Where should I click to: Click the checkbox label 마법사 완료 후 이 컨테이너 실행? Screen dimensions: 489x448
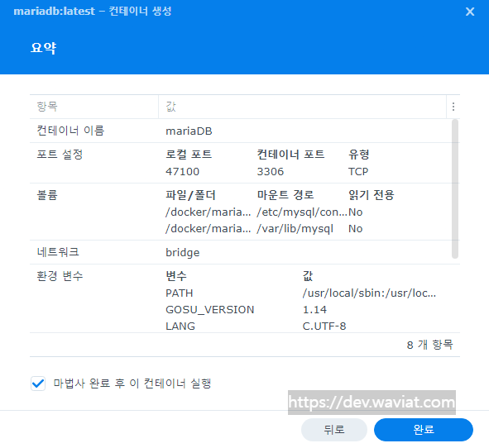point(132,384)
